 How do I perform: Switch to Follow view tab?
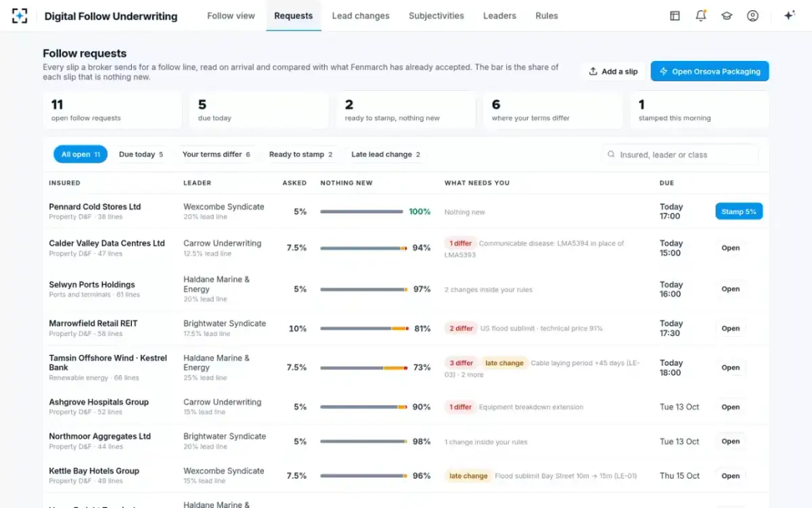pos(231,16)
